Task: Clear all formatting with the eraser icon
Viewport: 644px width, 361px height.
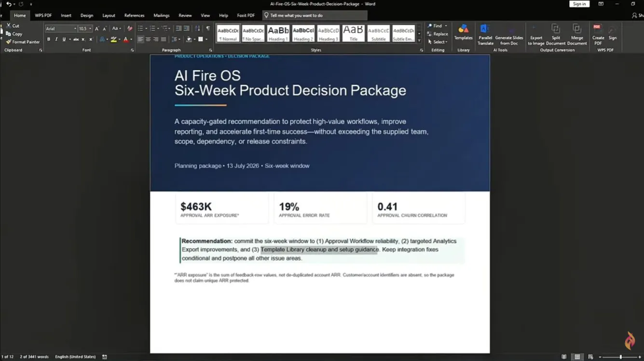Action: point(130,28)
